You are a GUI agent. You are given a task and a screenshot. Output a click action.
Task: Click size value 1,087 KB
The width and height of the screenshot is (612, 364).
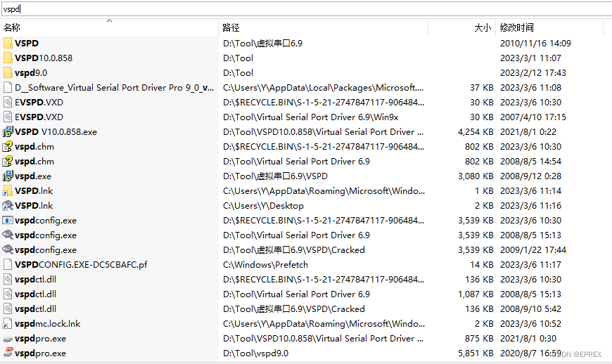pos(476,294)
